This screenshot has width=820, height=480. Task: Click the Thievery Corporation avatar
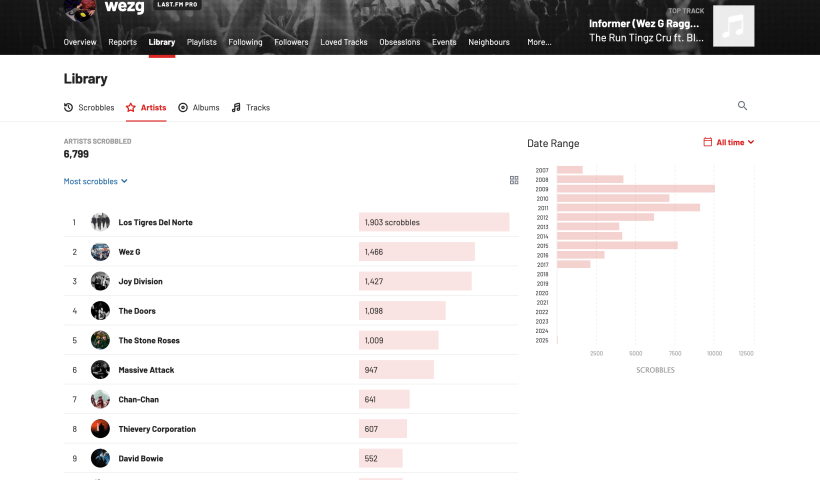pos(100,429)
